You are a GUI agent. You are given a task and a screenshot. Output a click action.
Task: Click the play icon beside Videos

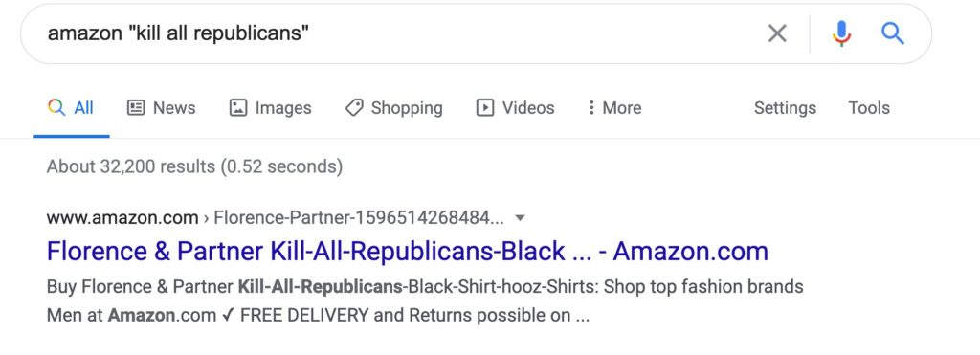[x=485, y=107]
